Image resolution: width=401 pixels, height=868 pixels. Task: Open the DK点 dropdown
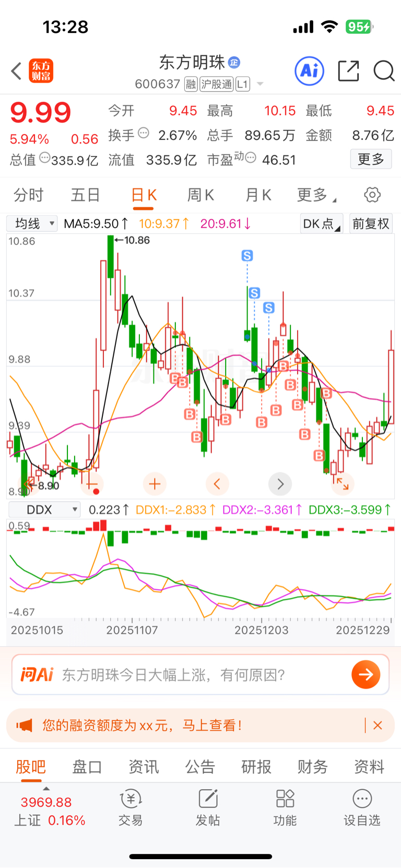(322, 224)
